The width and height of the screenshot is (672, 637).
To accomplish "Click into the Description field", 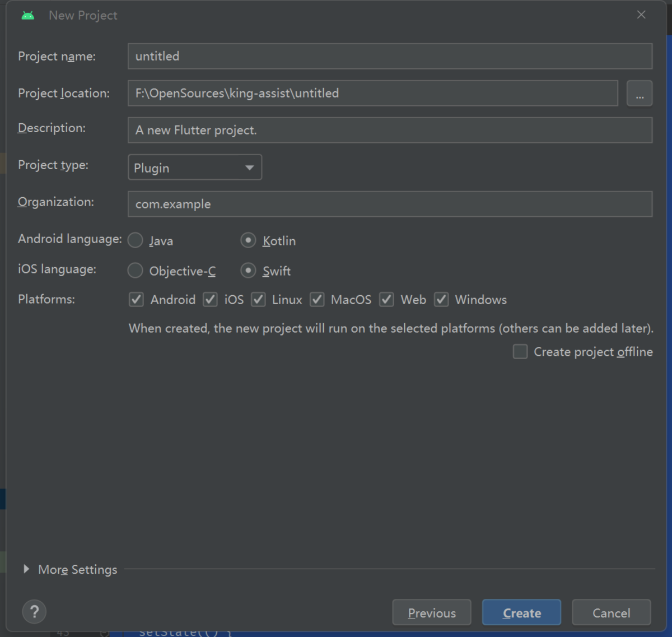I will (x=390, y=130).
